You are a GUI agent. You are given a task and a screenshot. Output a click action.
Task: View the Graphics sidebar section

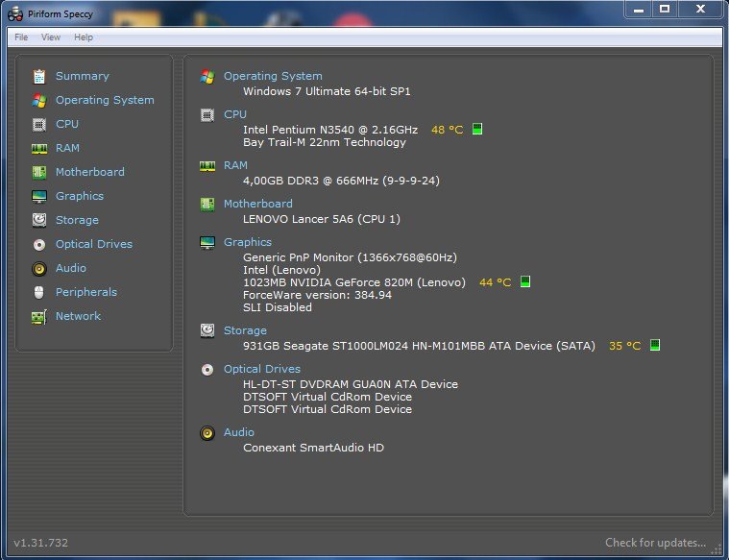click(x=80, y=196)
